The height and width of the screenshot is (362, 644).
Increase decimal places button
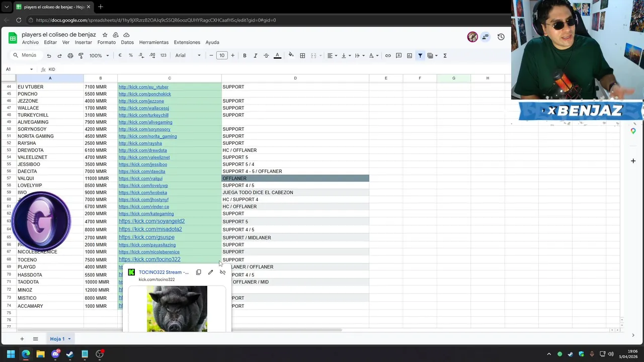coord(152,55)
